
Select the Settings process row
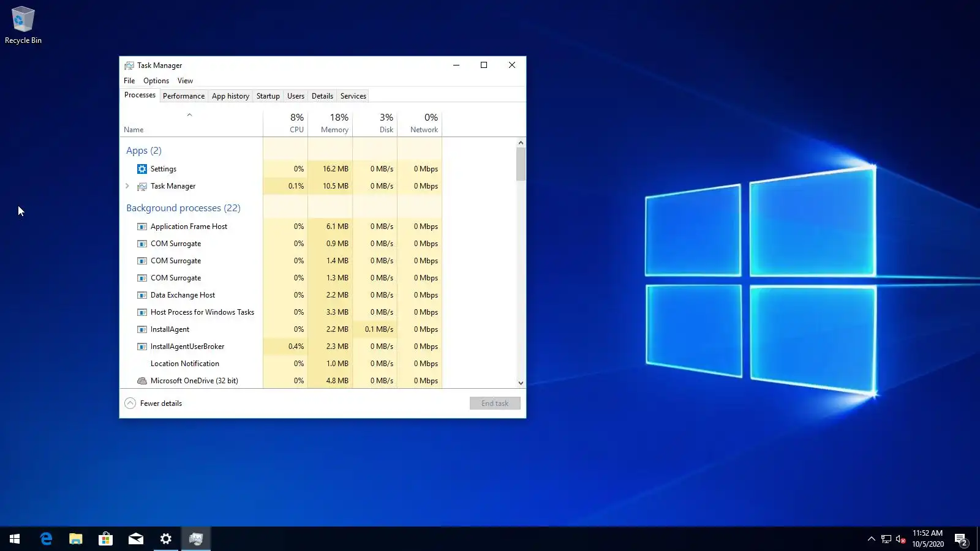pyautogui.click(x=281, y=169)
